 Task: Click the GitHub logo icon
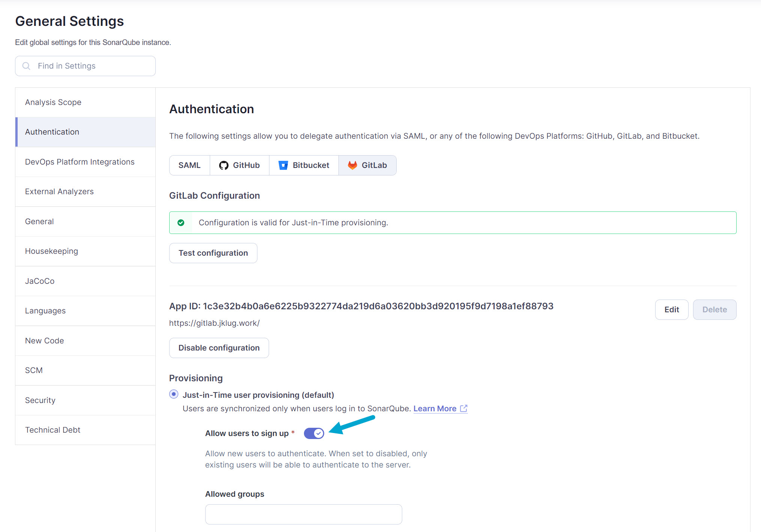tap(224, 165)
